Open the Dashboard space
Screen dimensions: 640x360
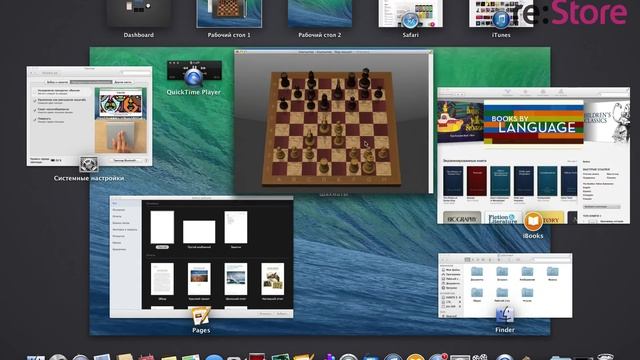click(139, 13)
